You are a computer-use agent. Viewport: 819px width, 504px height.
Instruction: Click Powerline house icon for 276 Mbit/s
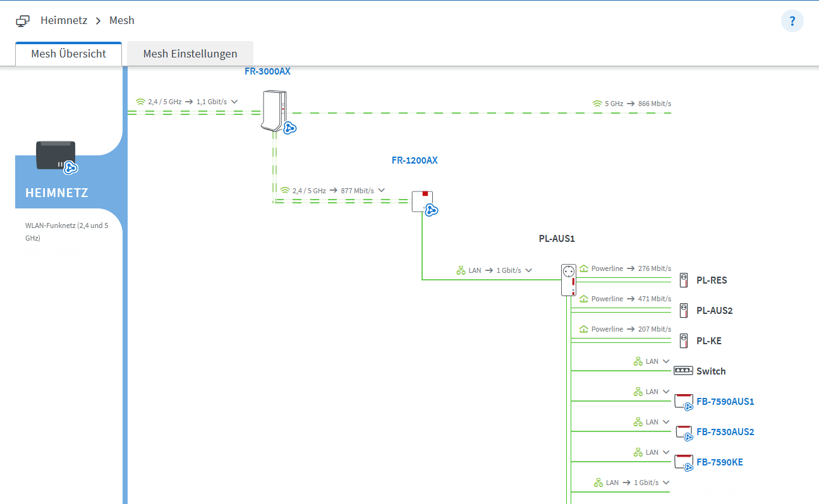pos(584,268)
